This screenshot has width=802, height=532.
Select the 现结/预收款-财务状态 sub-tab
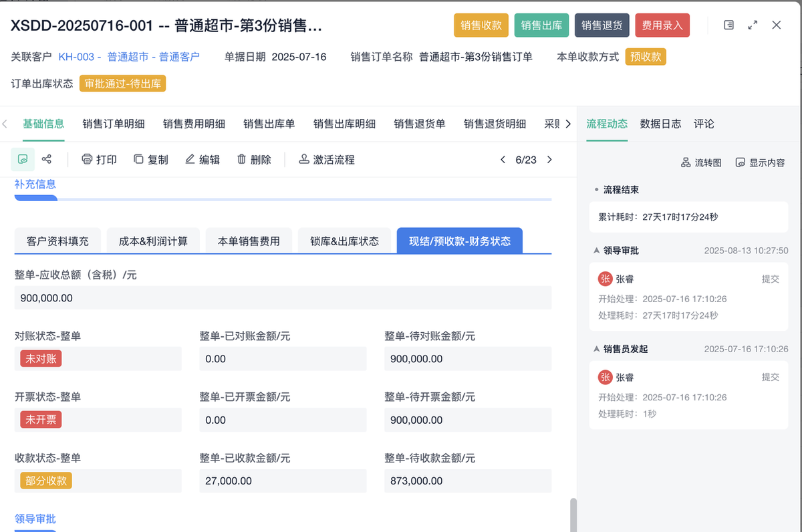(460, 241)
